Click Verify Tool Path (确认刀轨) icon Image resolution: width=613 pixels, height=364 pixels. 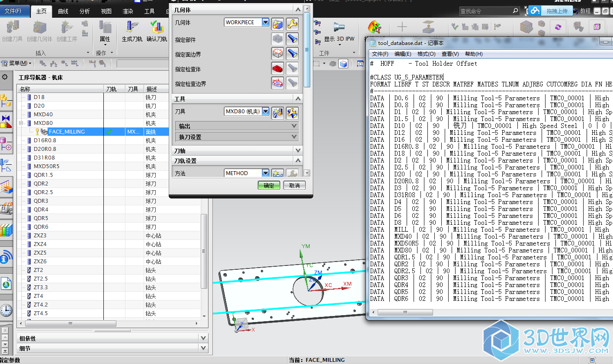(157, 28)
